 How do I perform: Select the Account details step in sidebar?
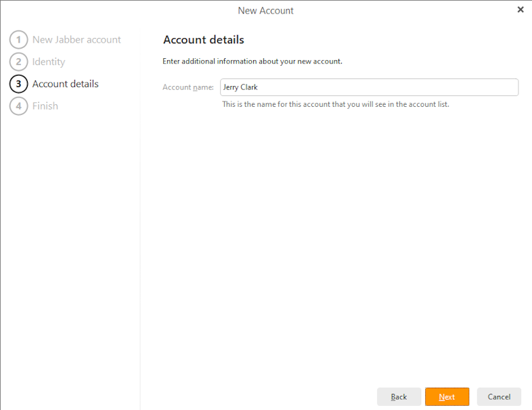[66, 84]
